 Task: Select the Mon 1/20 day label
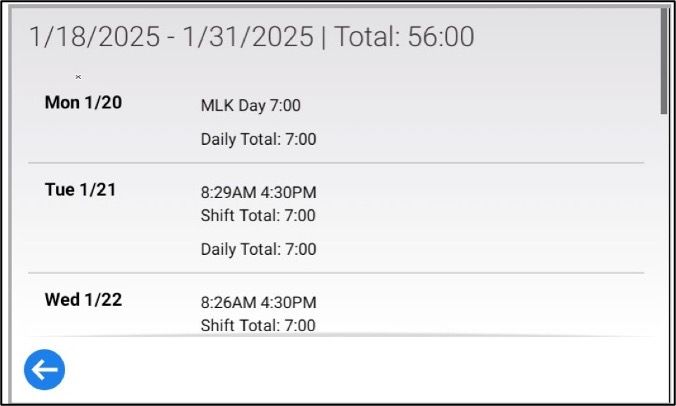point(84,102)
